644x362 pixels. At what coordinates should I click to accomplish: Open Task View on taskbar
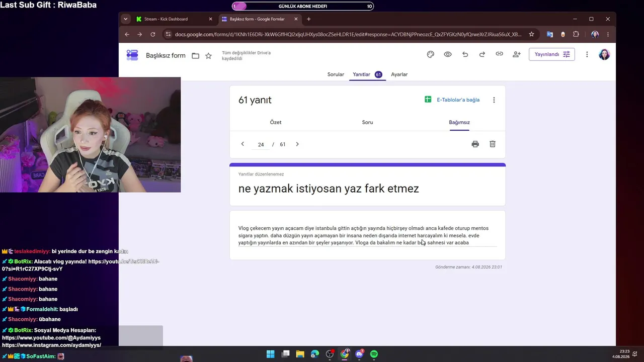pos(285,354)
